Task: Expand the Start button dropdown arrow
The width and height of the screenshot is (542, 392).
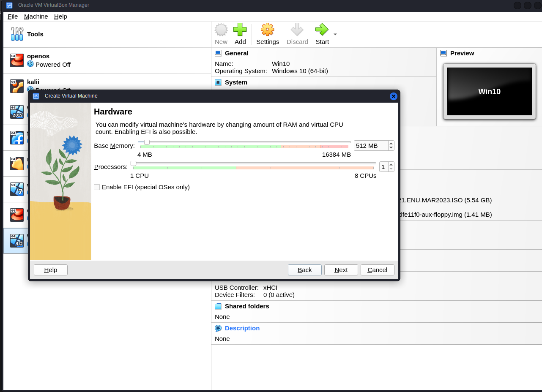Action: pyautogui.click(x=335, y=34)
